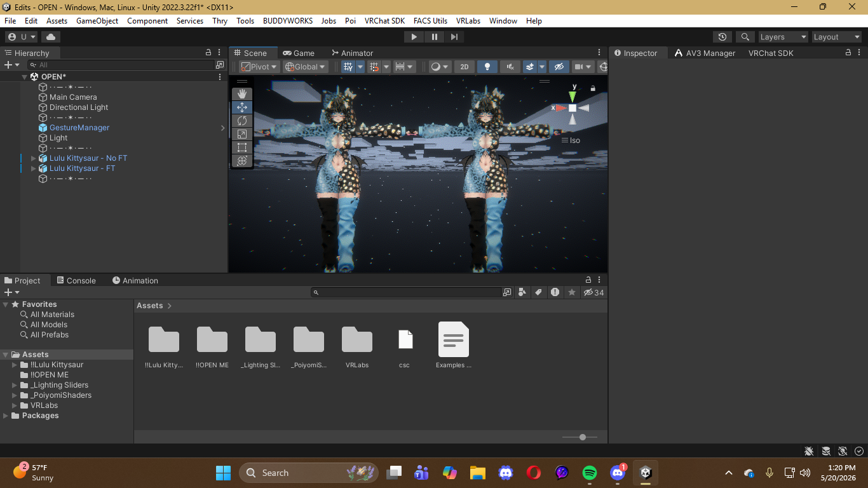The width and height of the screenshot is (868, 488).
Task: Switch to the Game tab
Action: [x=299, y=53]
